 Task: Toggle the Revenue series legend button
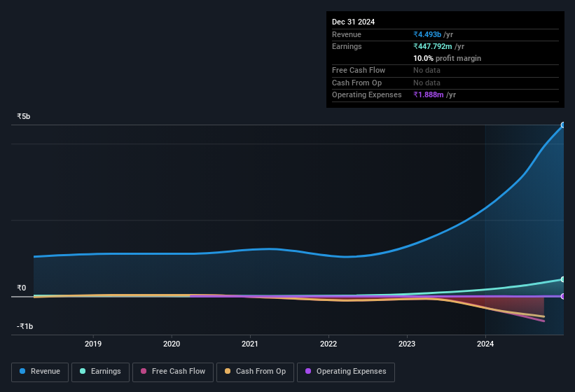[40, 372]
